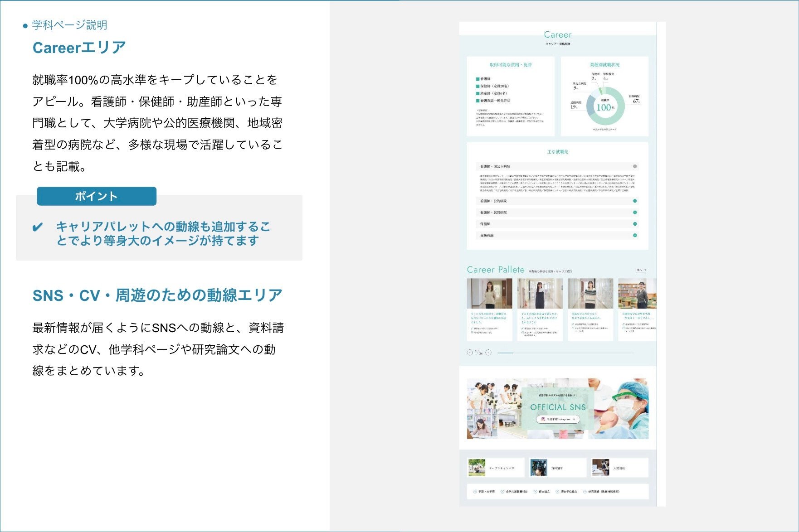Click the plus icon beside 保健師

[x=634, y=224]
